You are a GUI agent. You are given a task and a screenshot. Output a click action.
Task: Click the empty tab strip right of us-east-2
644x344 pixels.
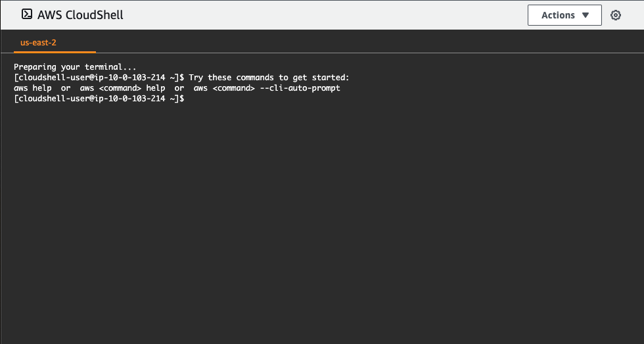click(x=369, y=42)
